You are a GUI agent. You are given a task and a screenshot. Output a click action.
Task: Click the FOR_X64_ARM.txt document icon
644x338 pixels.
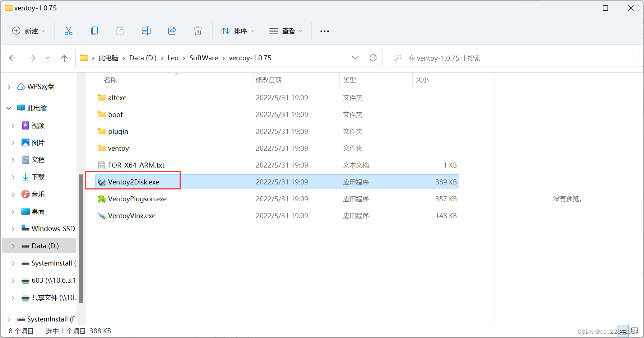coord(102,165)
